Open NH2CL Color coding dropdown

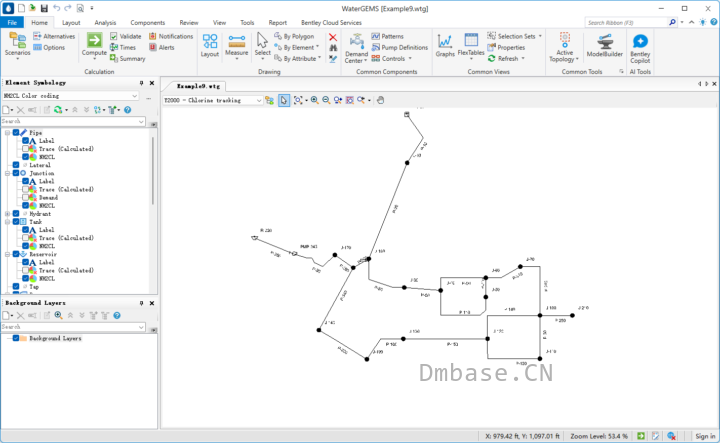[70, 96]
